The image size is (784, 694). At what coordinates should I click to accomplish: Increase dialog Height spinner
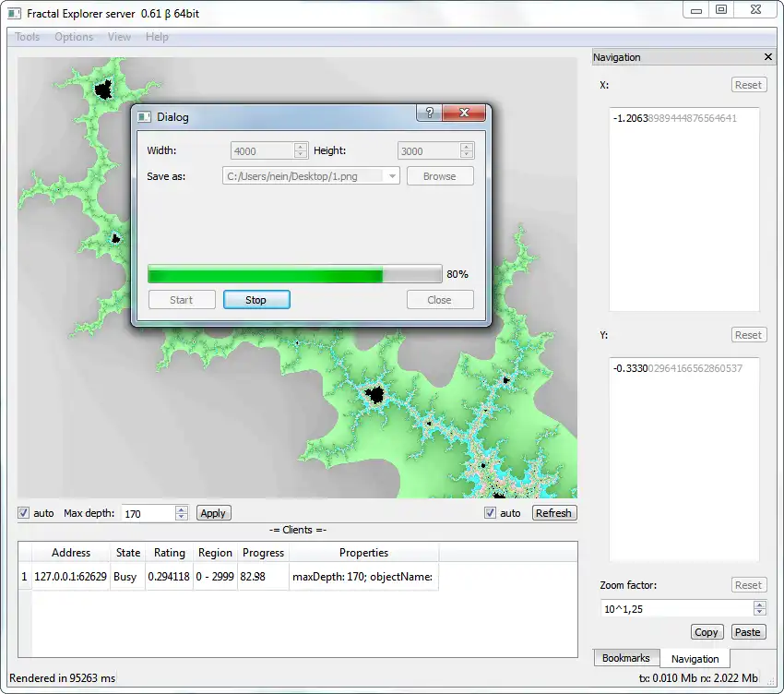tap(467, 147)
